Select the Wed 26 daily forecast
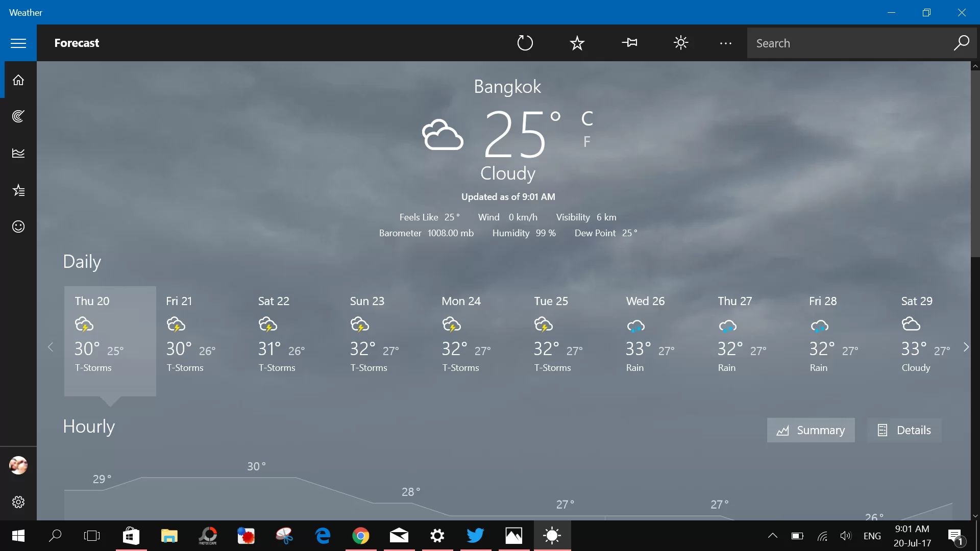This screenshot has height=551, width=980. click(661, 341)
